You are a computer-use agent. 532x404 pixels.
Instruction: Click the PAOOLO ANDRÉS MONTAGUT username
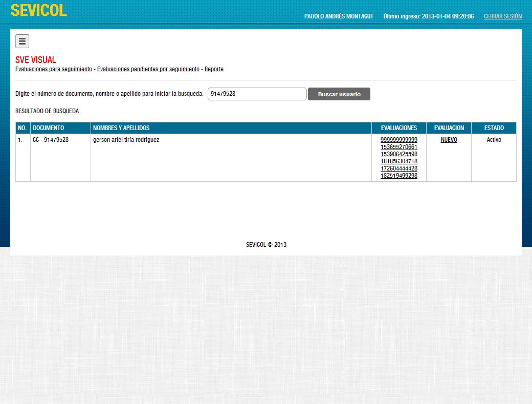339,16
